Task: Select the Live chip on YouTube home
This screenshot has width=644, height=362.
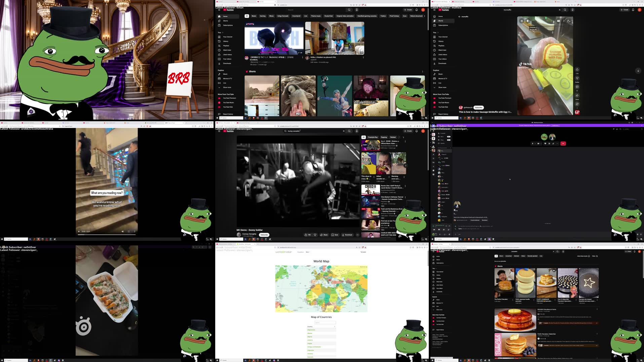Action: coord(305,16)
